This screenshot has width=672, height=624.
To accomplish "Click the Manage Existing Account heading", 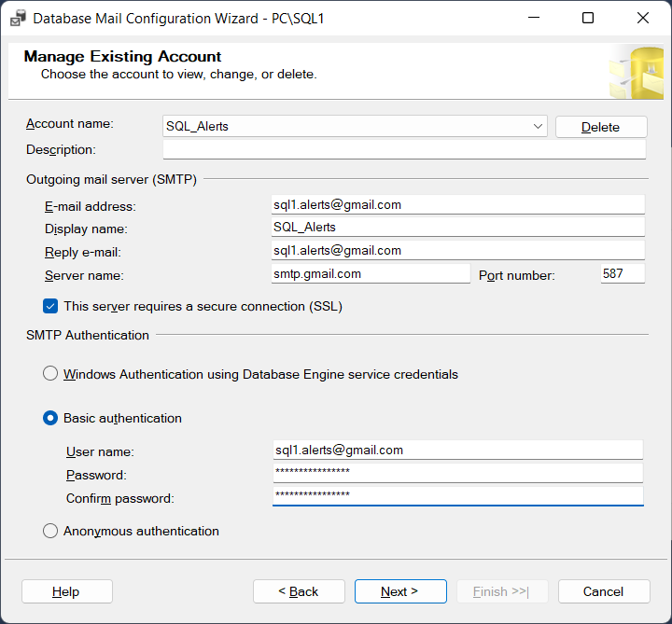I will [x=122, y=57].
